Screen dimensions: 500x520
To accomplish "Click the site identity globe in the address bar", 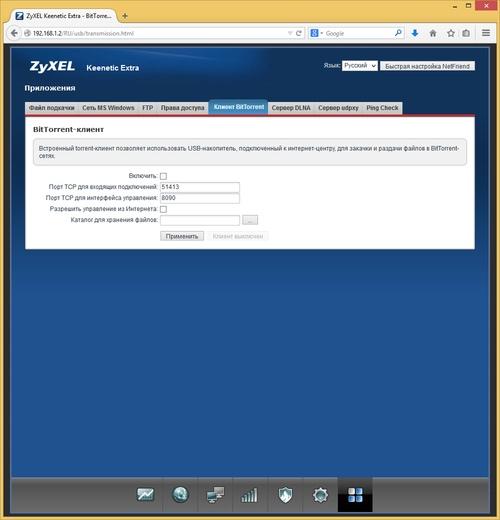I will [x=27, y=33].
